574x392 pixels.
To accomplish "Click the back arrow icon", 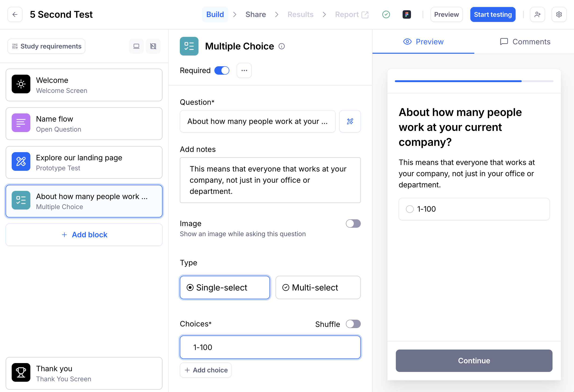I will pyautogui.click(x=15, y=14).
